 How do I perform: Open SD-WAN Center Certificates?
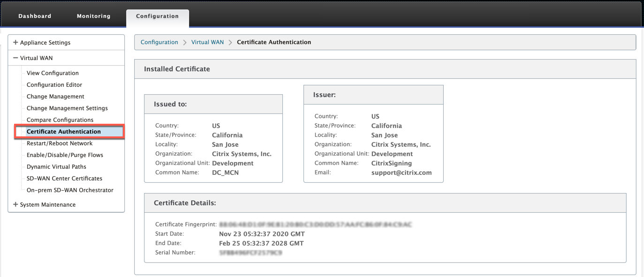tap(64, 179)
